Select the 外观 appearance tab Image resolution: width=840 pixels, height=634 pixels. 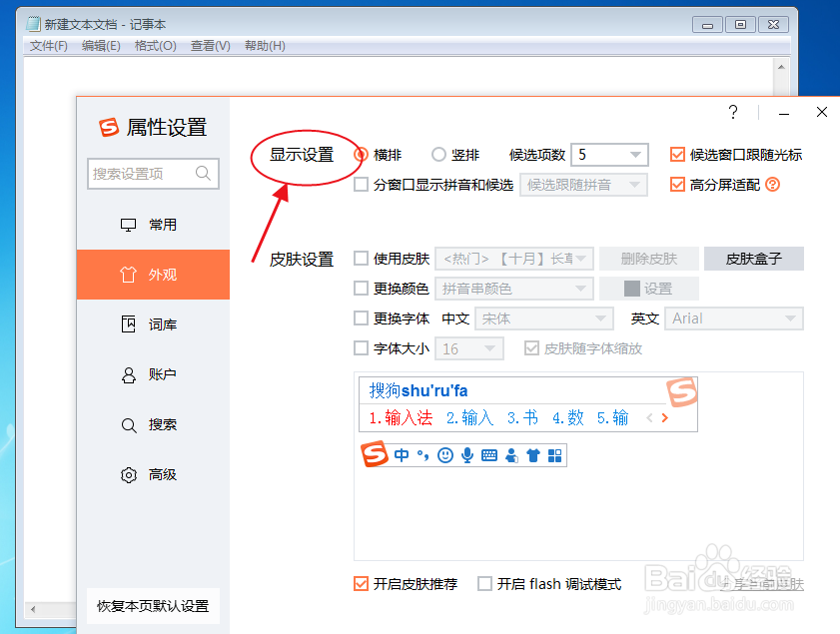point(153,275)
